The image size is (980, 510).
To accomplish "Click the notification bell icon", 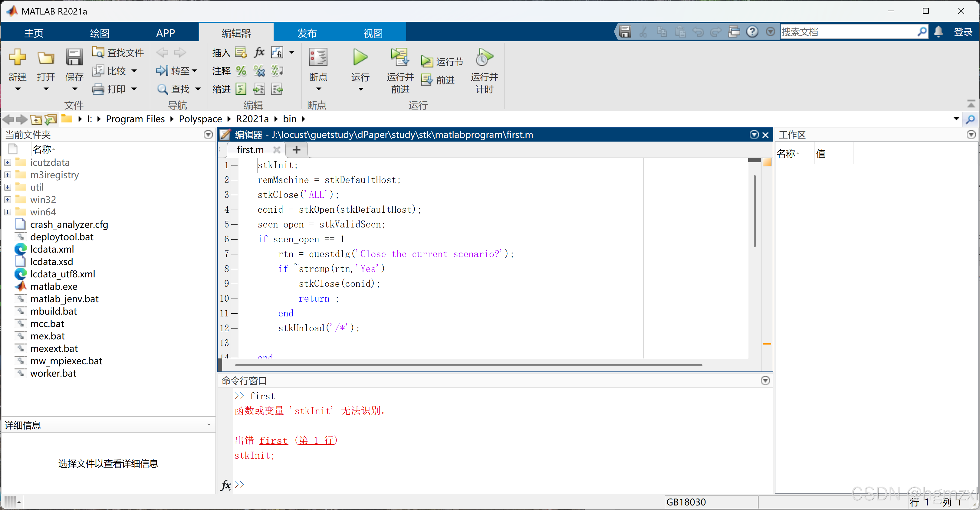I will pyautogui.click(x=939, y=31).
